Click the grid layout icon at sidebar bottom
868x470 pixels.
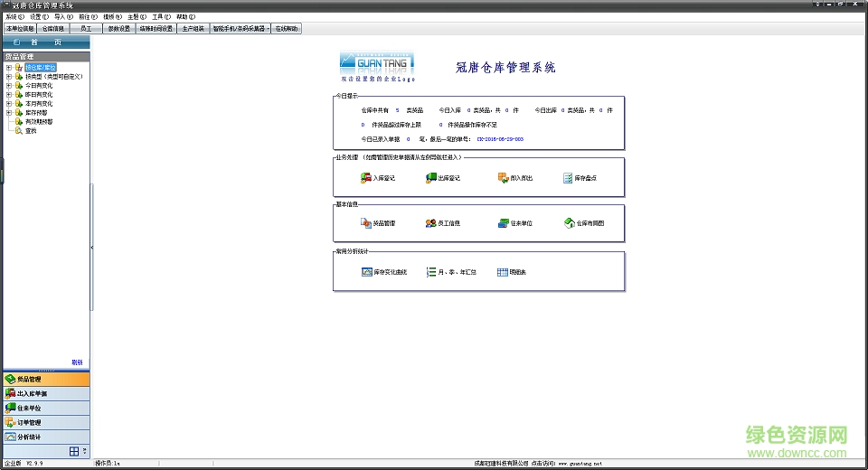(73, 451)
